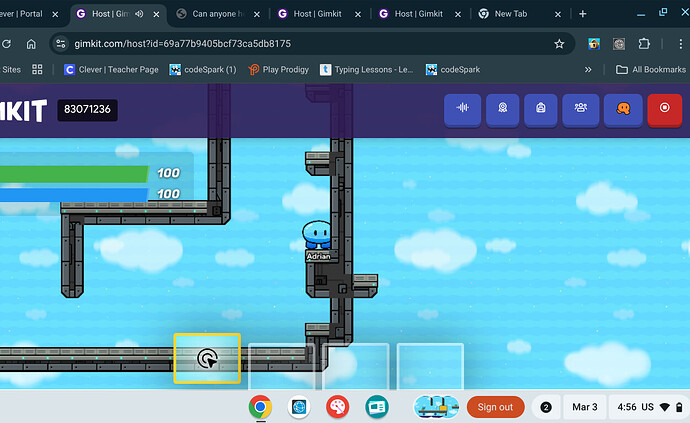Screen dimensions: 690x423
Task: Click the browser home icon
Action: (x=32, y=44)
